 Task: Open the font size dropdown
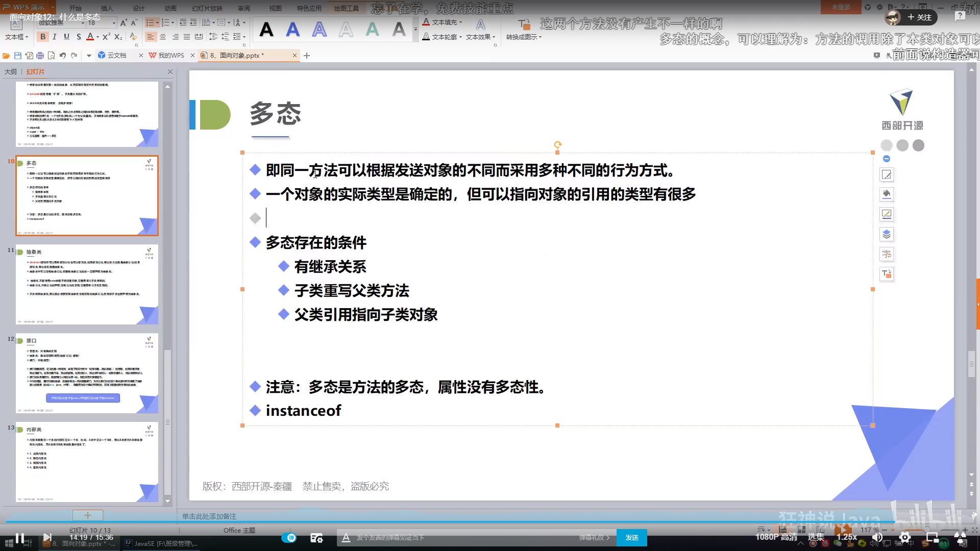pyautogui.click(x=114, y=23)
